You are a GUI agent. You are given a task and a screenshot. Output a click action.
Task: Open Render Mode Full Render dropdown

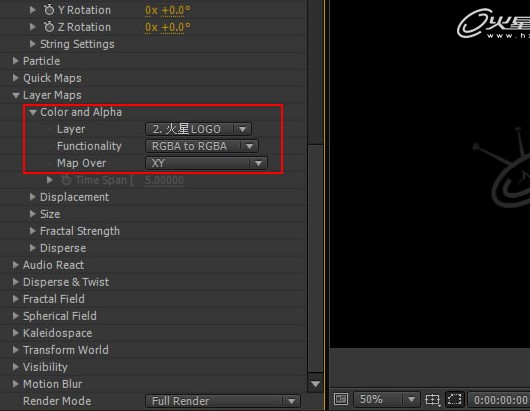coord(223,401)
